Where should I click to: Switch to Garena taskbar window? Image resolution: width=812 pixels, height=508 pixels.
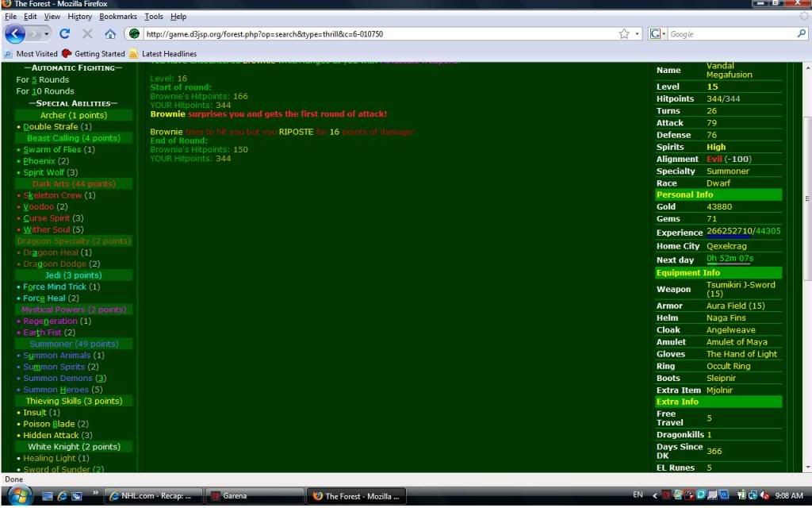(x=254, y=496)
